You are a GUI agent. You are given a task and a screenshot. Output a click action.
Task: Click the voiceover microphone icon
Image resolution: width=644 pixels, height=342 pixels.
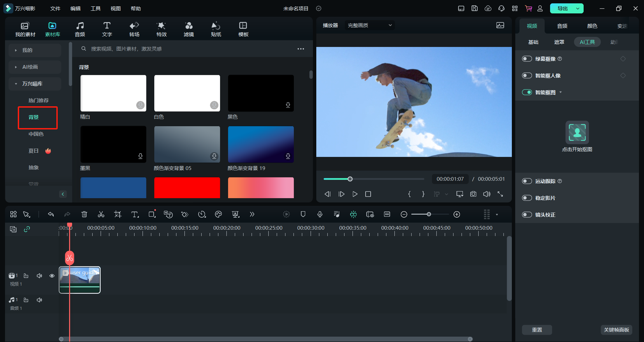click(320, 214)
